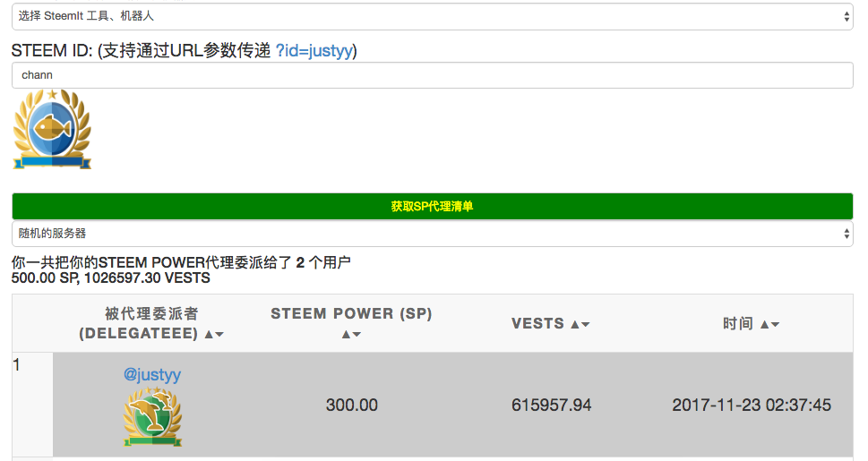The image size is (868, 461).
Task: Sort by the STEEM POWER (SP) column header
Action: [x=351, y=323]
